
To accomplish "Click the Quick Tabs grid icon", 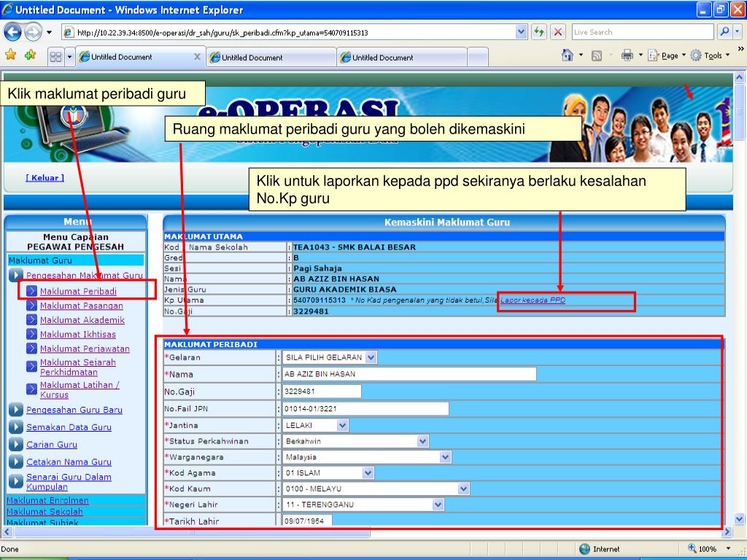I will point(55,57).
